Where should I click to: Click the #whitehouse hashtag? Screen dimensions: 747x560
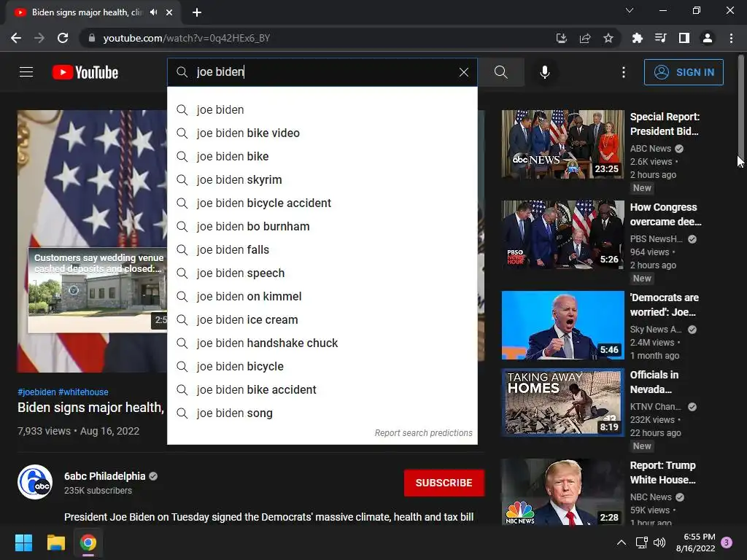[x=83, y=392]
